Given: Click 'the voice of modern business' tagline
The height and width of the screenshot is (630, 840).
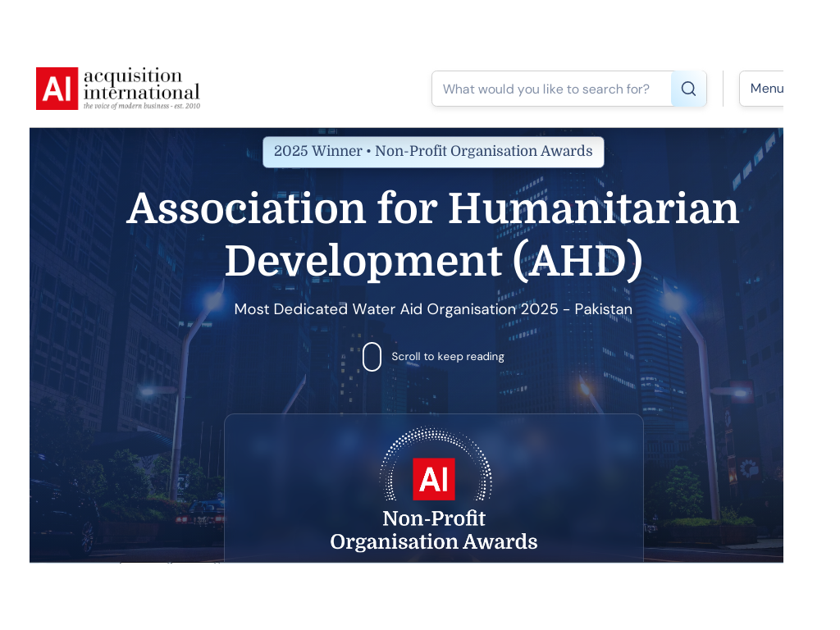Looking at the screenshot, I should [141, 106].
